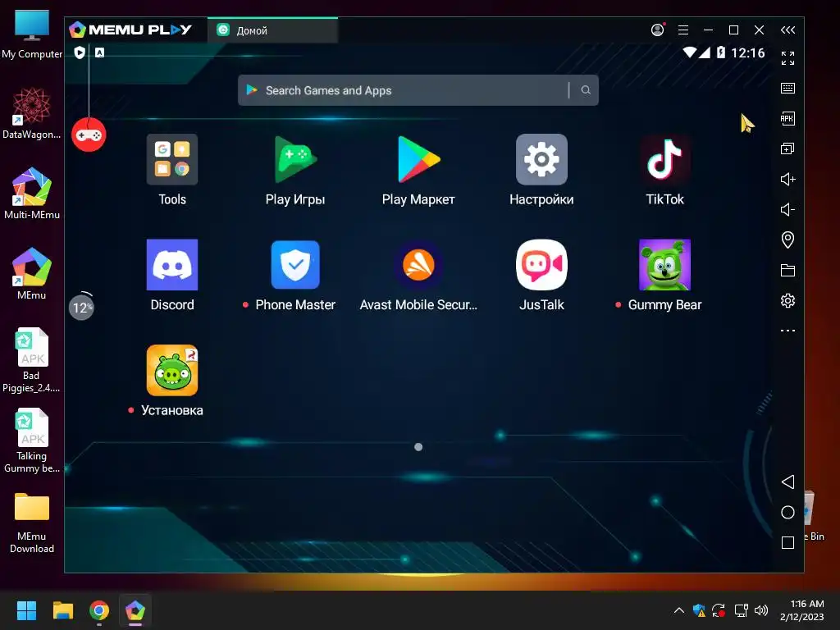Switch to the Домой tab
Viewport: 840px width, 630px height.
tap(272, 30)
